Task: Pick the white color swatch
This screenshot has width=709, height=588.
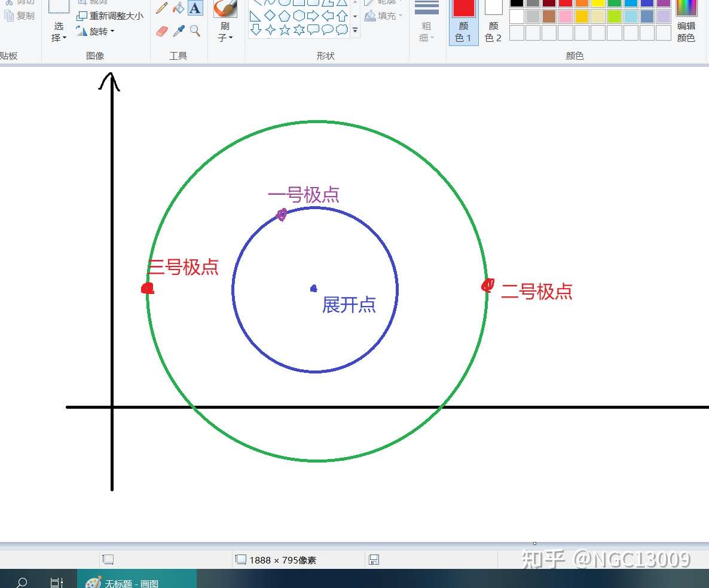Action: [x=517, y=16]
